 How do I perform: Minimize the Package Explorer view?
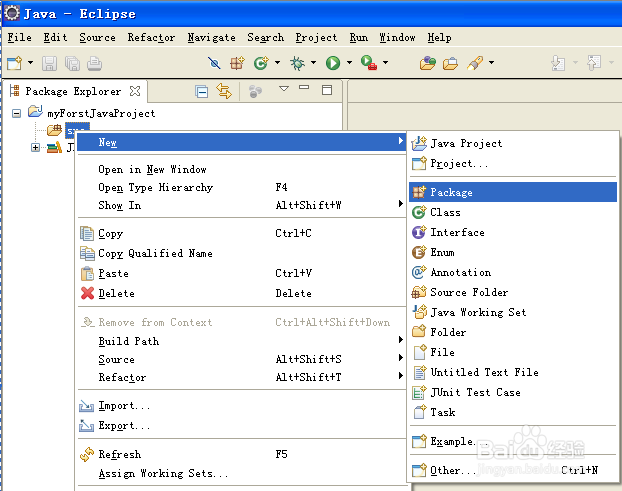point(304,87)
